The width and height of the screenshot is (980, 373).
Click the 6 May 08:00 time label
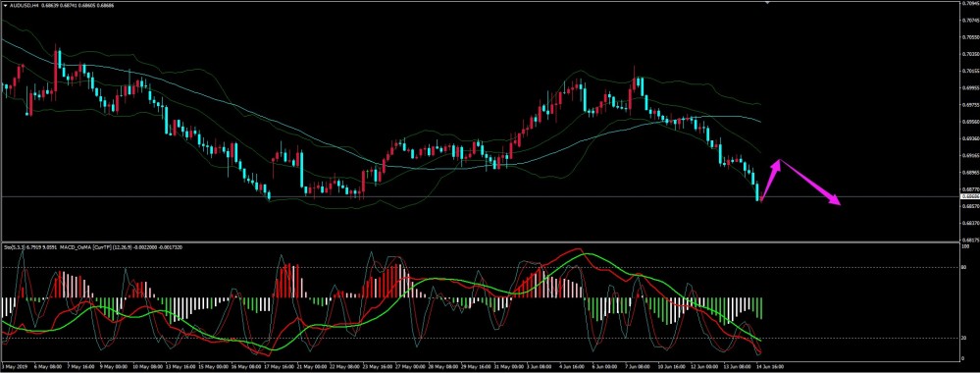click(x=48, y=367)
